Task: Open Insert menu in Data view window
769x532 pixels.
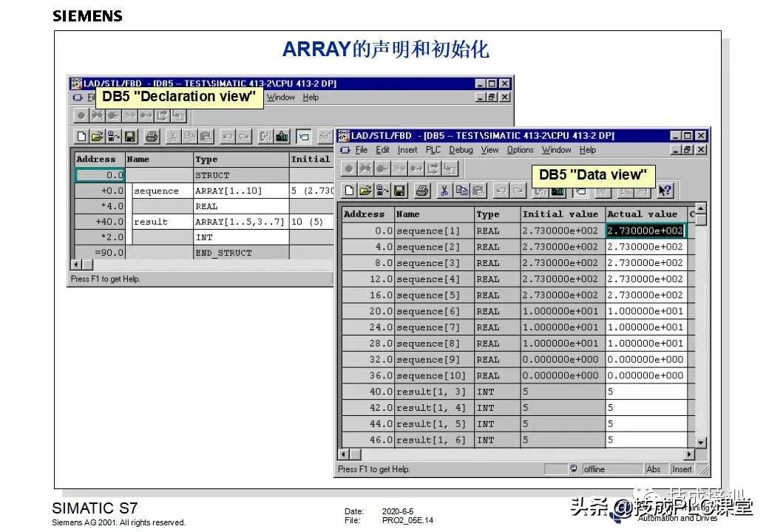Action: (407, 150)
